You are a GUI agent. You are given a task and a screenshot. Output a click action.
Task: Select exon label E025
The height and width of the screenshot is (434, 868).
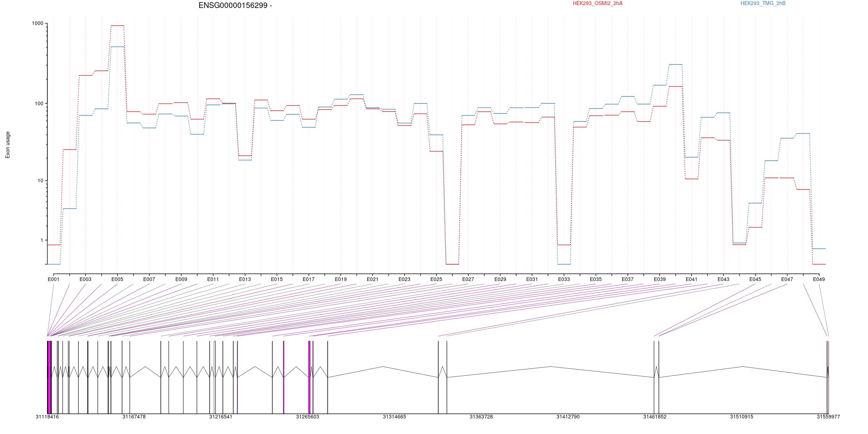point(436,279)
